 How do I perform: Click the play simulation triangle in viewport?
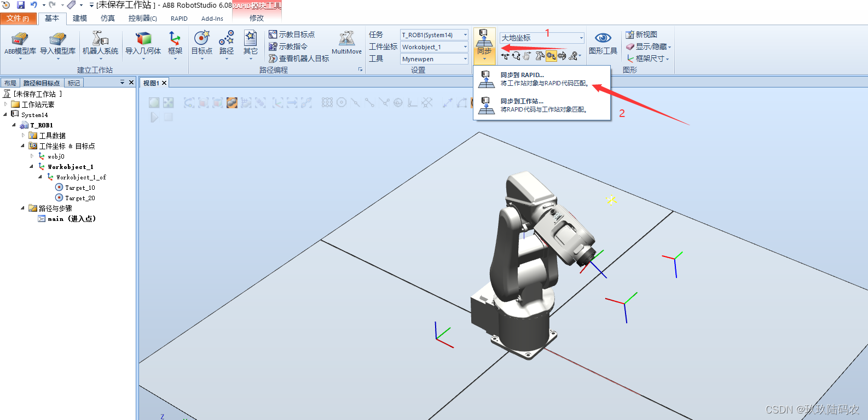154,117
